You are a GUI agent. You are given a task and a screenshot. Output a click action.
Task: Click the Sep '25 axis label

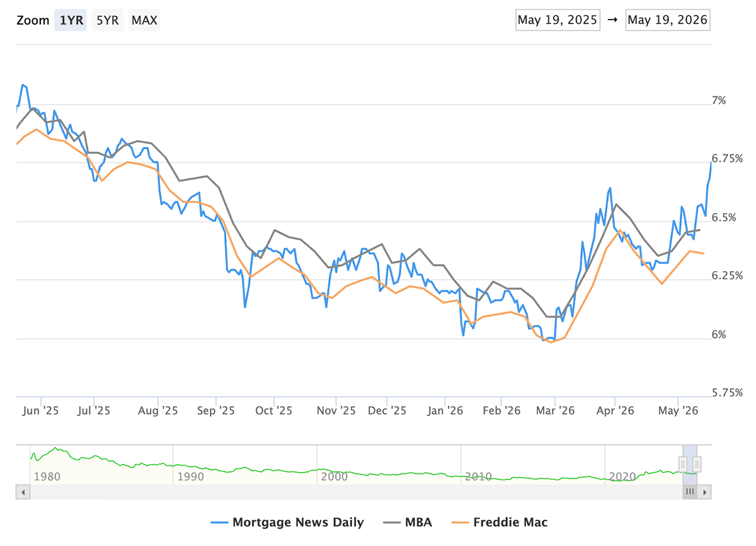tap(215, 410)
